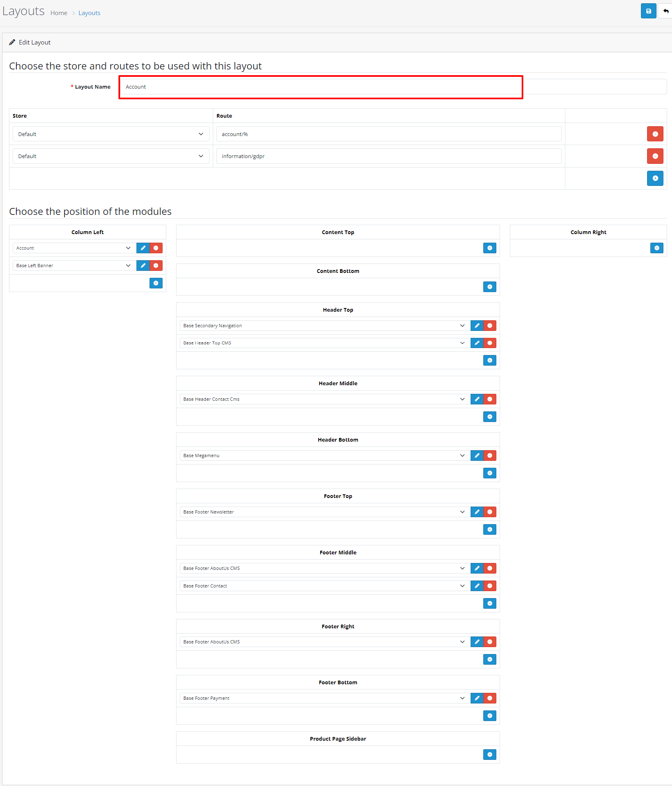The image size is (672, 786).
Task: Open store dropdown for account/% route
Action: pos(111,134)
